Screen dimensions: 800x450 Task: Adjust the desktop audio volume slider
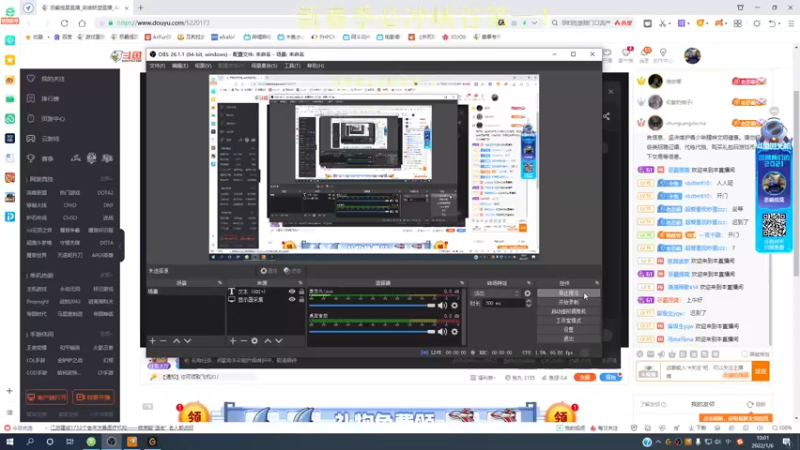click(x=372, y=332)
